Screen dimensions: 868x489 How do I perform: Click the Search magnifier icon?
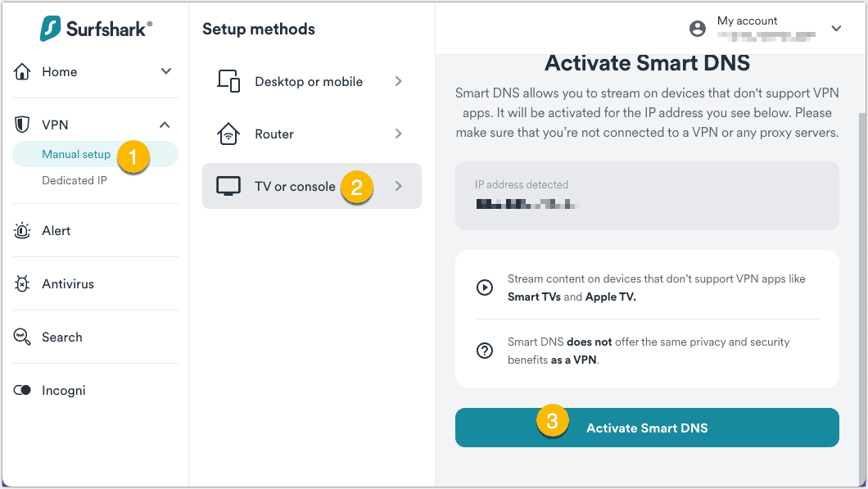click(x=23, y=337)
